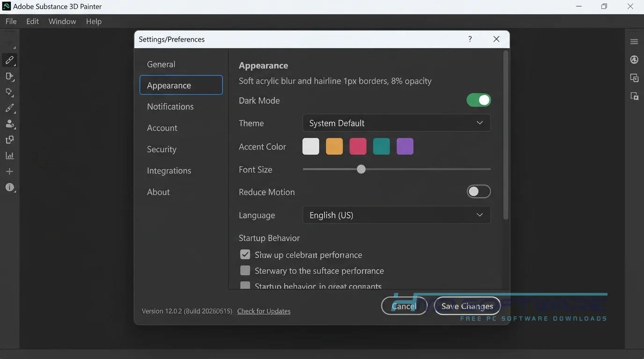The width and height of the screenshot is (644, 359).
Task: Click the info circle icon in left toolbar
Action: [9, 187]
